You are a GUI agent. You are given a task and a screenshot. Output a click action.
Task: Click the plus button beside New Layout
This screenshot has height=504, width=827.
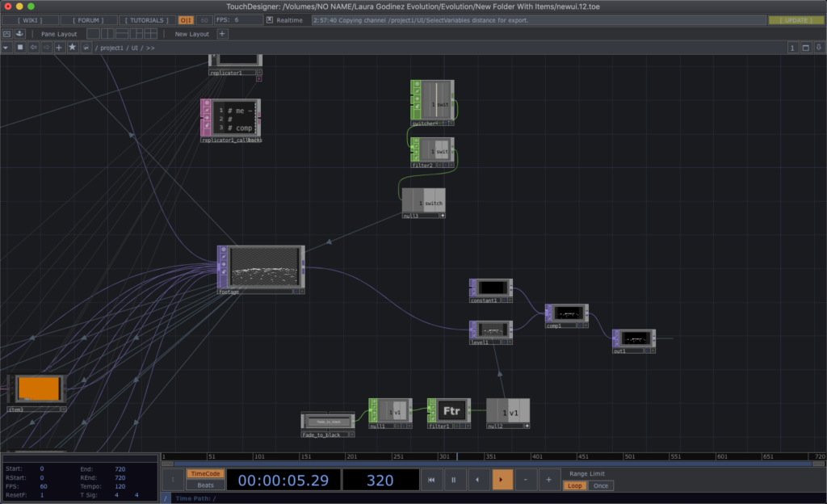(x=222, y=34)
